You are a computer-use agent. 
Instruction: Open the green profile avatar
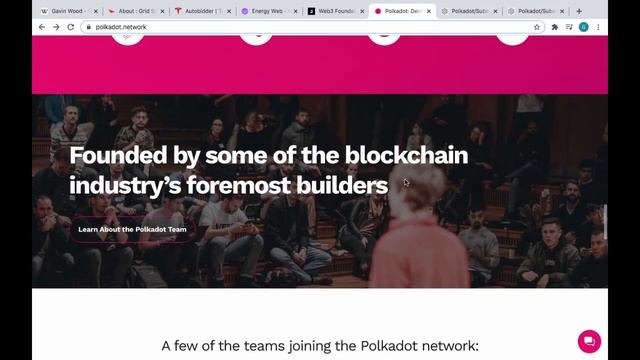pos(584,27)
